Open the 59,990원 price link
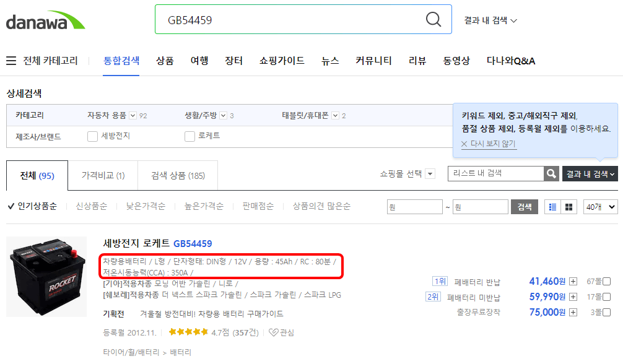This screenshot has height=364, width=623. [x=547, y=297]
